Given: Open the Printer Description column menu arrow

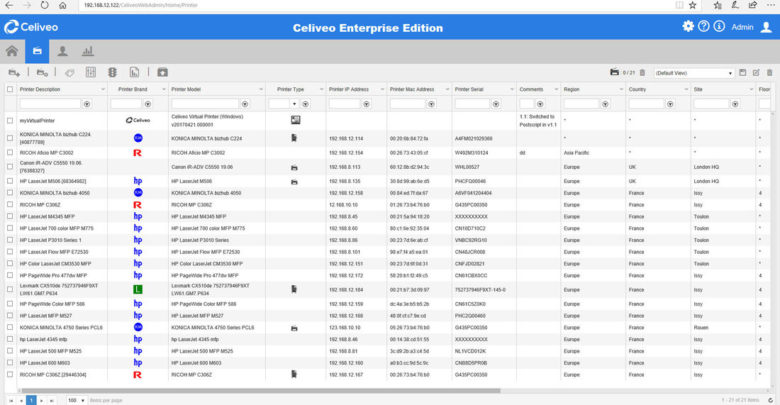Looking at the screenshot, I should [x=102, y=90].
